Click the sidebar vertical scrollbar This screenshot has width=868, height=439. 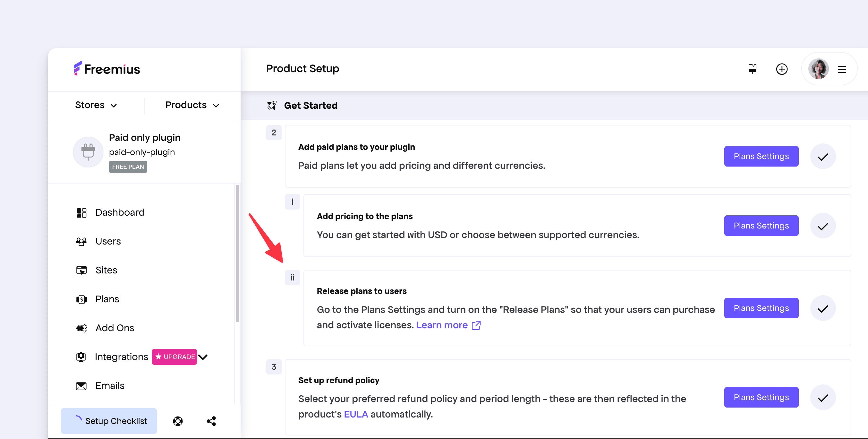pyautogui.click(x=237, y=253)
